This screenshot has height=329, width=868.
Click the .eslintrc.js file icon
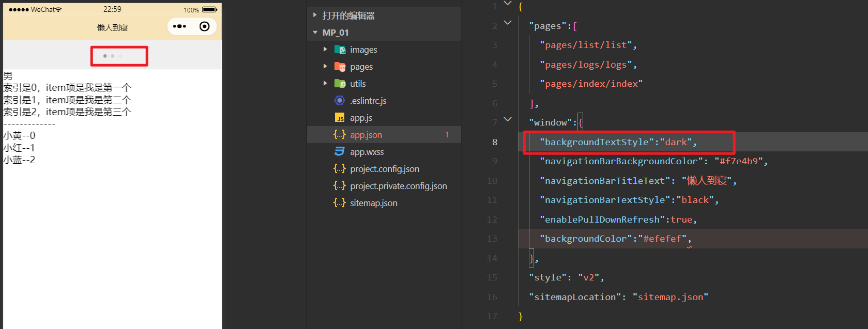pos(340,101)
